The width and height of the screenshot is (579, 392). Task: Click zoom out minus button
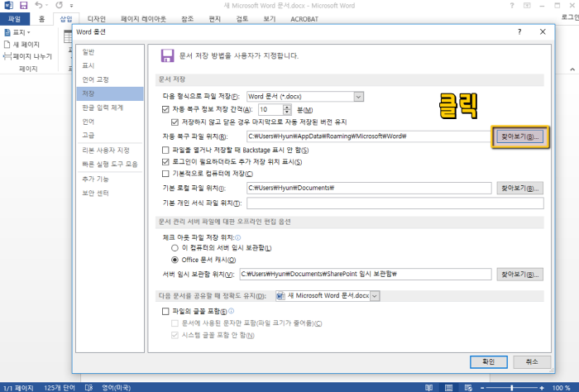482,388
